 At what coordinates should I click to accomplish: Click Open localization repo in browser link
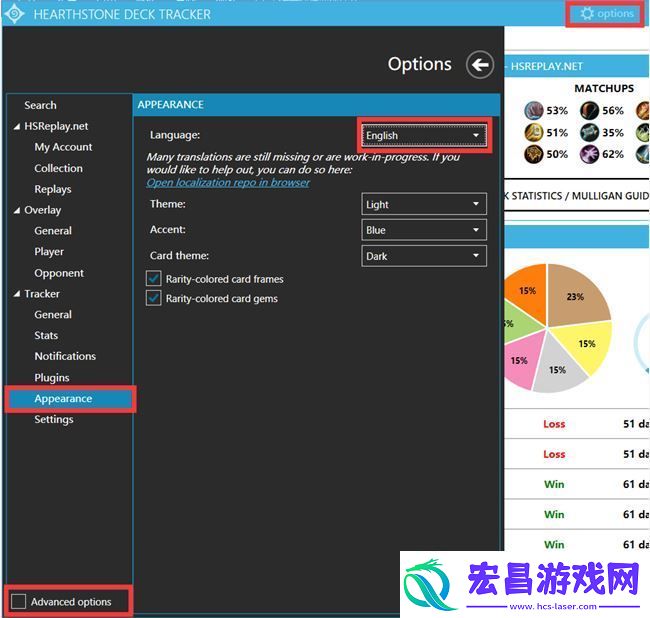pyautogui.click(x=228, y=182)
